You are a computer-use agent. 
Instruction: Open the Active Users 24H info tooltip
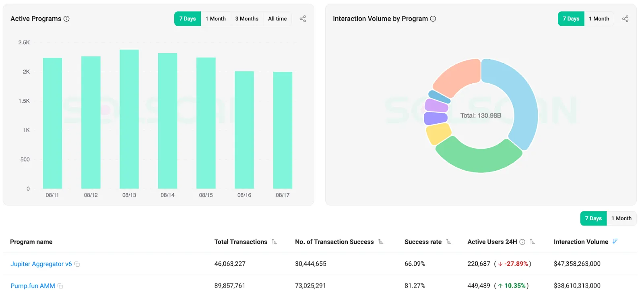click(522, 242)
